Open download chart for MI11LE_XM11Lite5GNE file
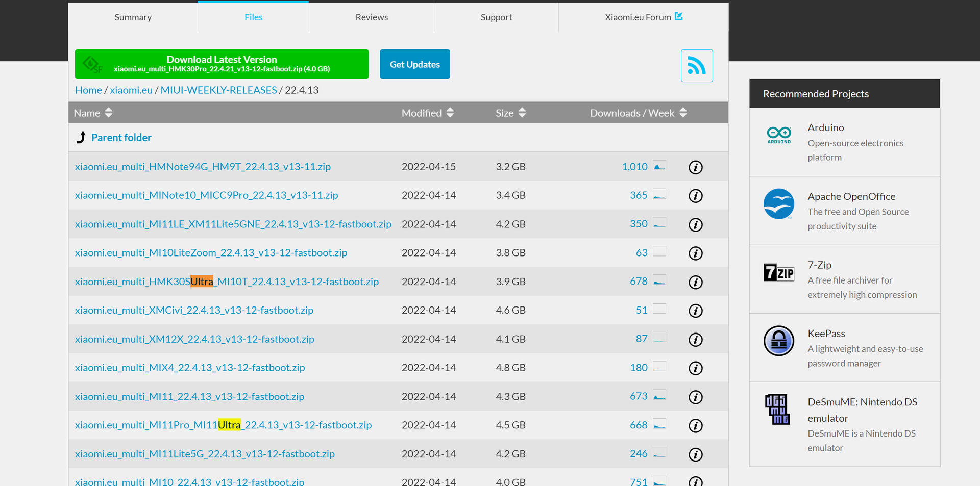Image resolution: width=980 pixels, height=486 pixels. (659, 223)
